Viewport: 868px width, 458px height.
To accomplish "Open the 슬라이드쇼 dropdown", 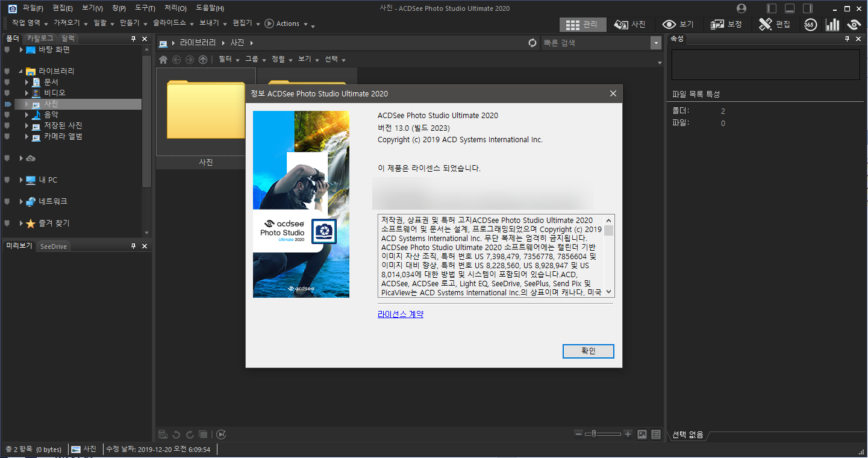I will pos(173,24).
